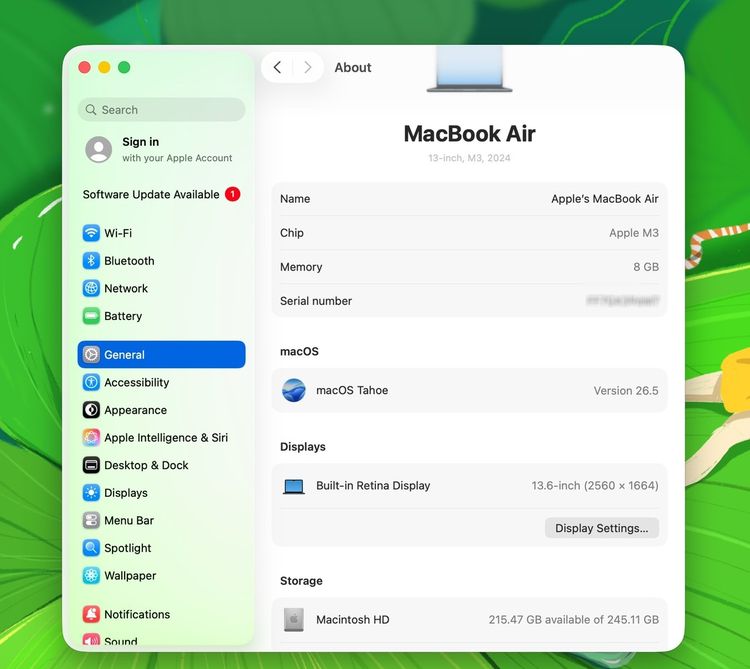The width and height of the screenshot is (750, 669).
Task: Select the Appearance label in sidebar
Action: tap(135, 410)
